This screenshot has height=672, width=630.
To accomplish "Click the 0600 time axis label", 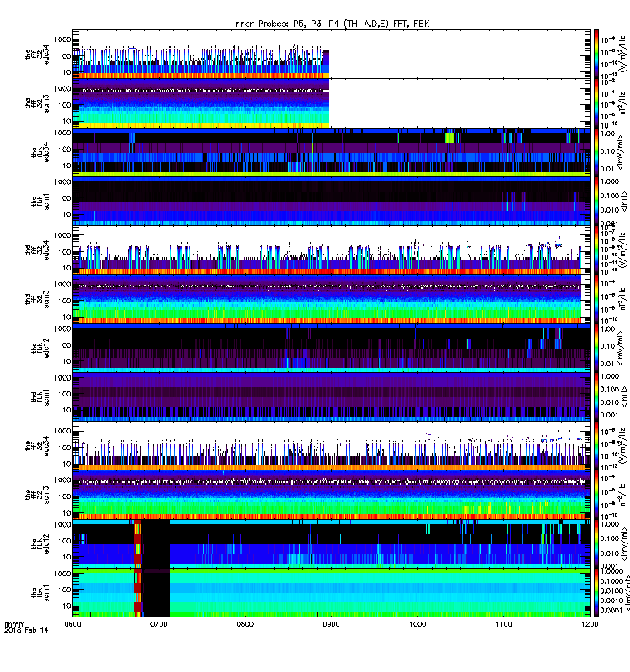I will [72, 624].
